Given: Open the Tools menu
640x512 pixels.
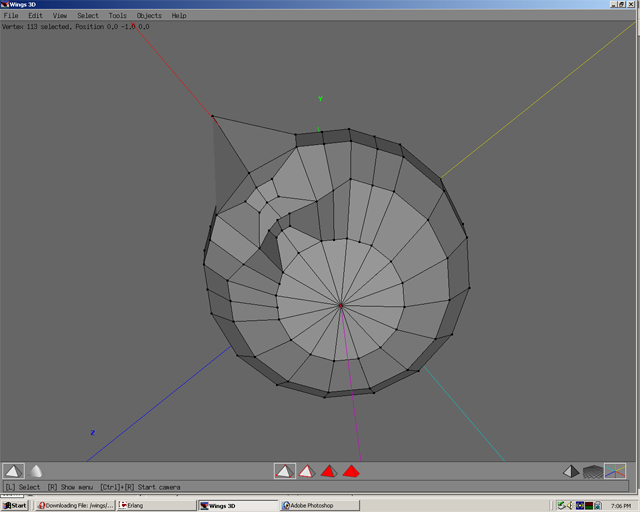Looking at the screenshot, I should pyautogui.click(x=118, y=16).
